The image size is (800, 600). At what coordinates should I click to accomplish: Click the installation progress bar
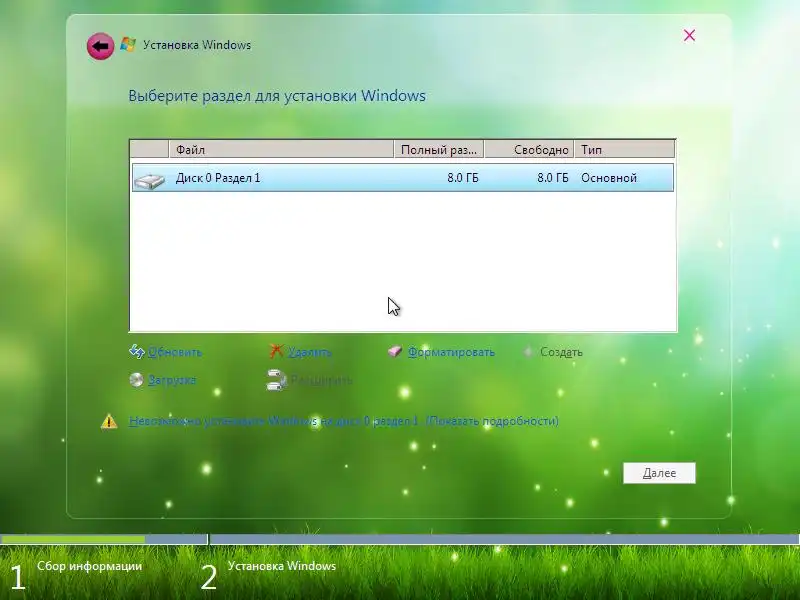click(400, 539)
